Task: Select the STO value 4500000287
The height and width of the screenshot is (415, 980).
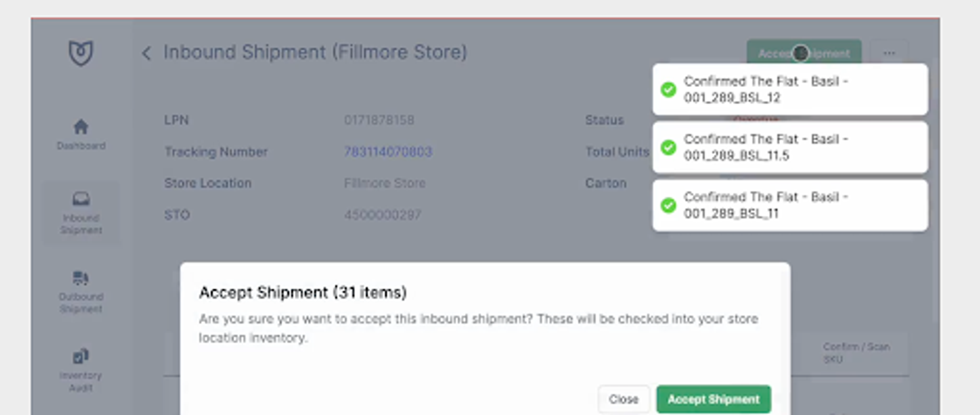Action: tap(384, 214)
